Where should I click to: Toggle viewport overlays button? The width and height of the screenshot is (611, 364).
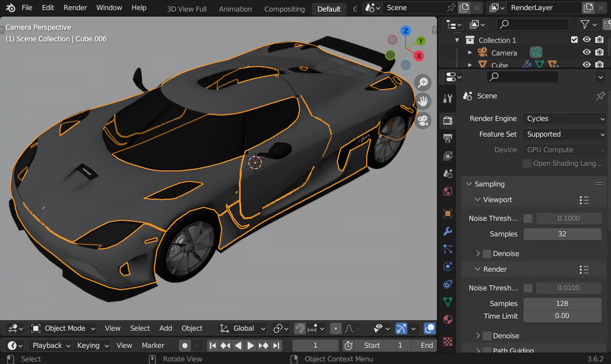430,329
